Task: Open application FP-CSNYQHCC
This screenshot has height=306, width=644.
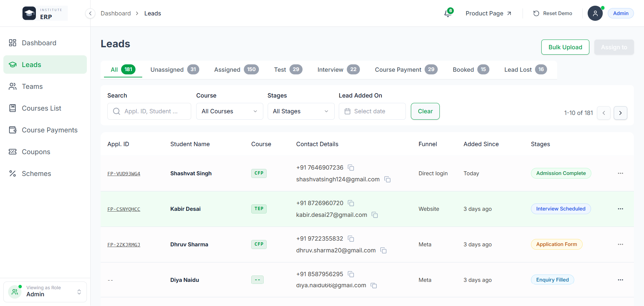Action: (x=124, y=209)
